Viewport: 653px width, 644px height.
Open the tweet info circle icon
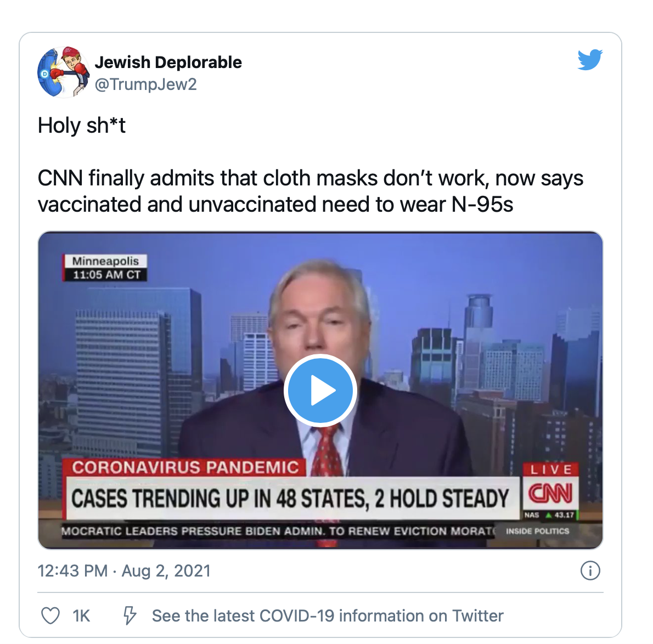pyautogui.click(x=590, y=570)
